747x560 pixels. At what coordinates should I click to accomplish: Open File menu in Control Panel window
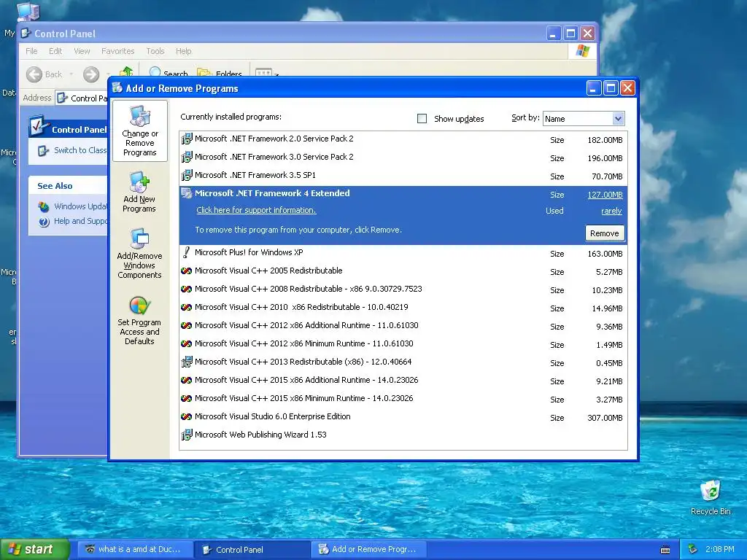31,51
